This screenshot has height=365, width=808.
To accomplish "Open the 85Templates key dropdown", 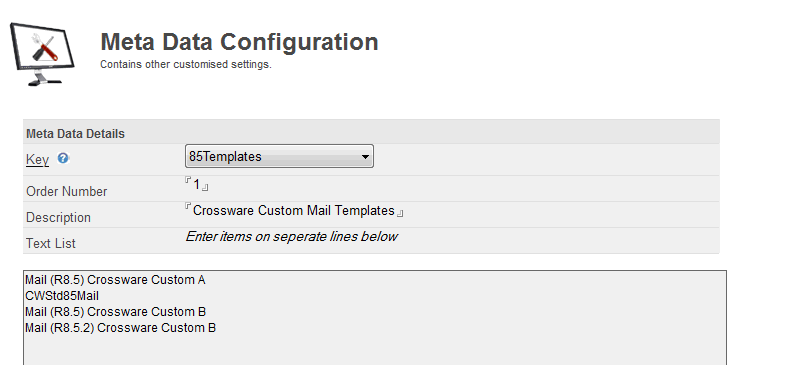I will (279, 156).
